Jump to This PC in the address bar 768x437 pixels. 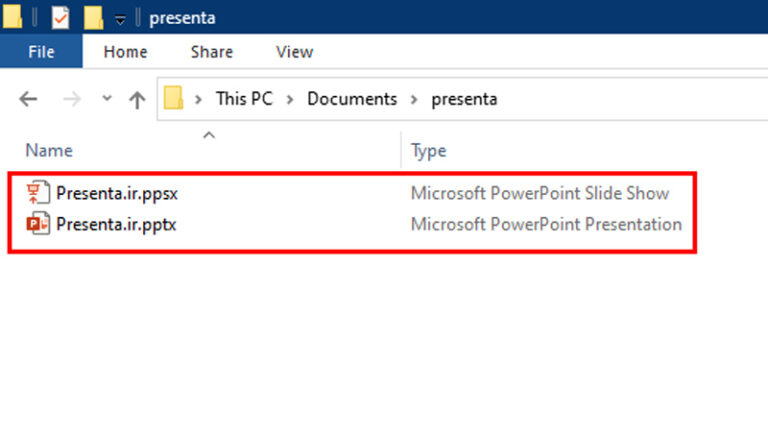[x=244, y=99]
